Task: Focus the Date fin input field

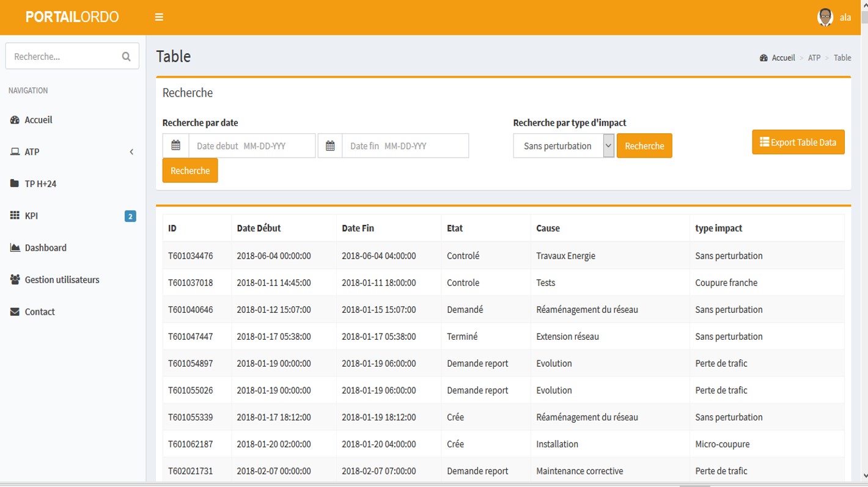Action: [x=405, y=145]
